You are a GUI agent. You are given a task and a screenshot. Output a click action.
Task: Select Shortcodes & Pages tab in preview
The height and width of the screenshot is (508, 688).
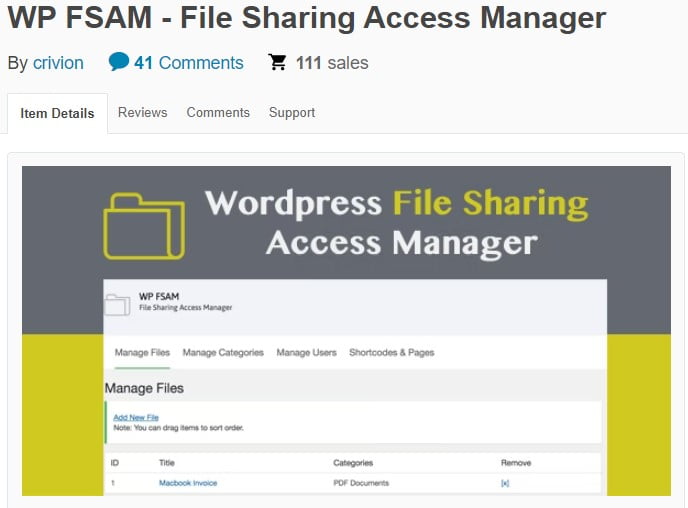(391, 353)
